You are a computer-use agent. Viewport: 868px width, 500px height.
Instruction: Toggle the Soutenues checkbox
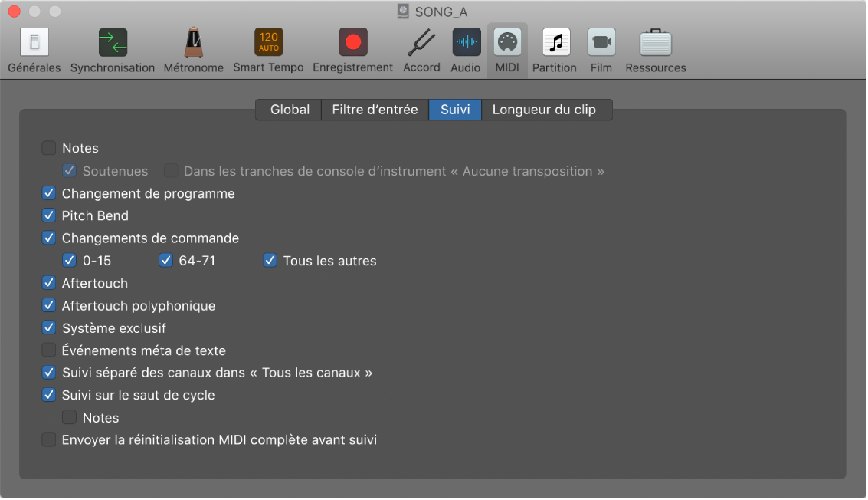(x=69, y=171)
